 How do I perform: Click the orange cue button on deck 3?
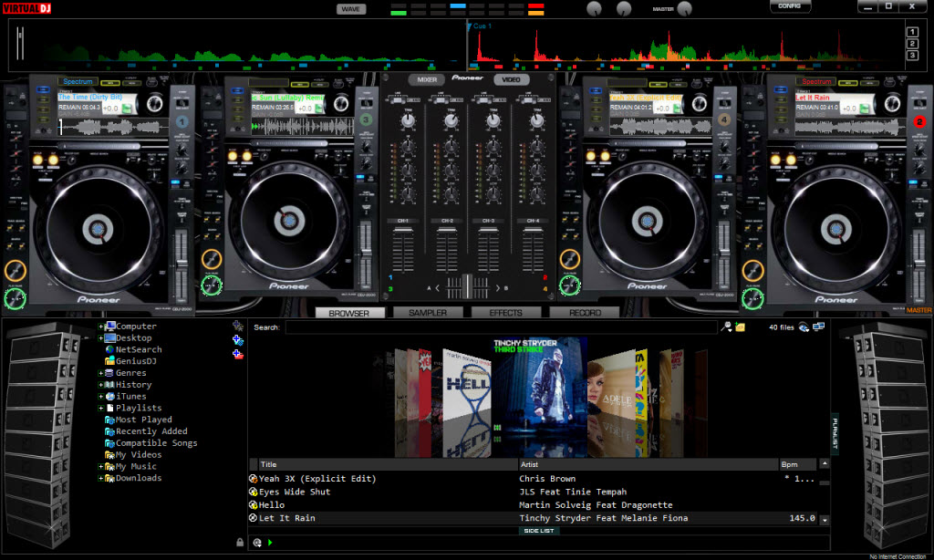[x=212, y=259]
